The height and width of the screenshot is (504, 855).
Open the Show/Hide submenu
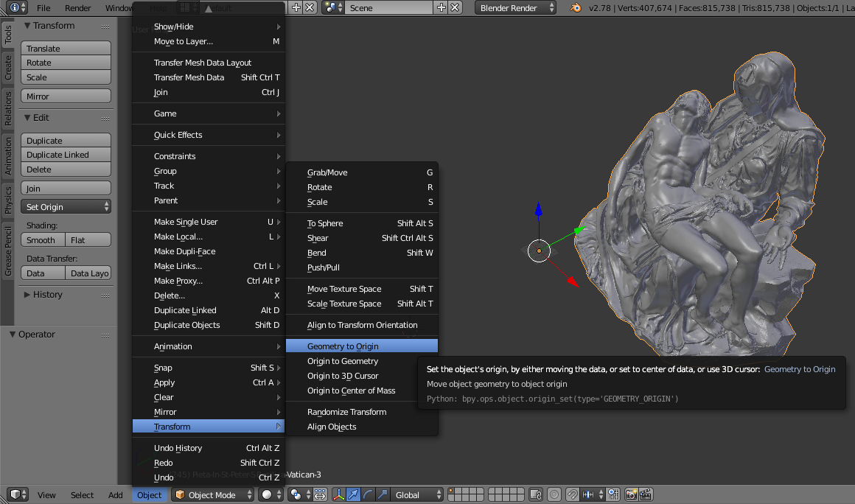coord(209,26)
